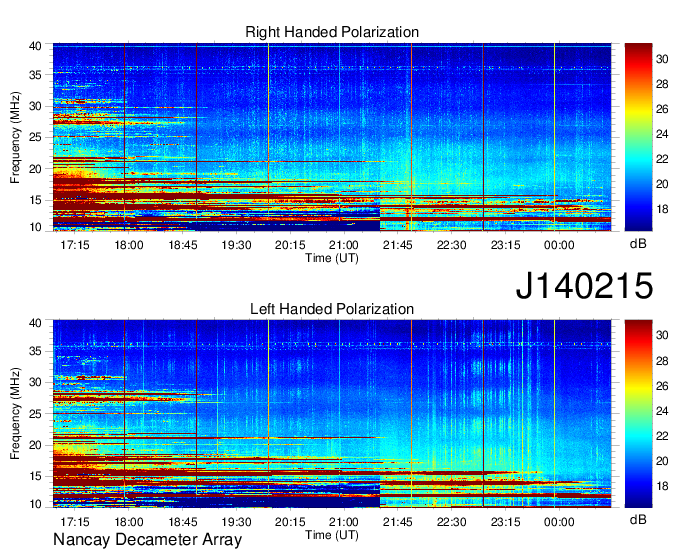Click the 30 MHz tick label of Right Handed plot
680x552 pixels.
pos(35,106)
